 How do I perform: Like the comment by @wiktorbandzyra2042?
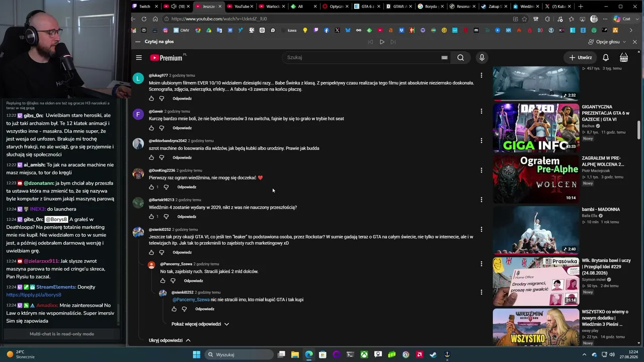tap(151, 157)
